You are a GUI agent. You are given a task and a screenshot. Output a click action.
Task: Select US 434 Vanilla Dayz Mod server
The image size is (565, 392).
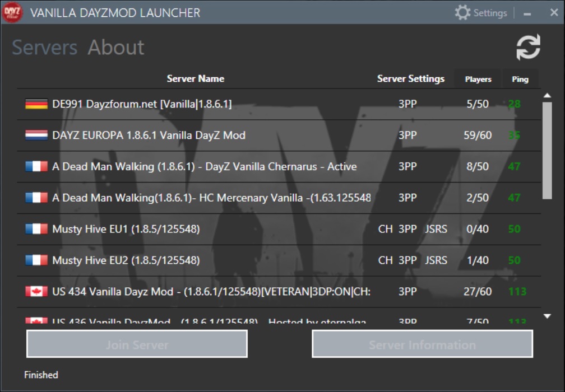pos(279,291)
